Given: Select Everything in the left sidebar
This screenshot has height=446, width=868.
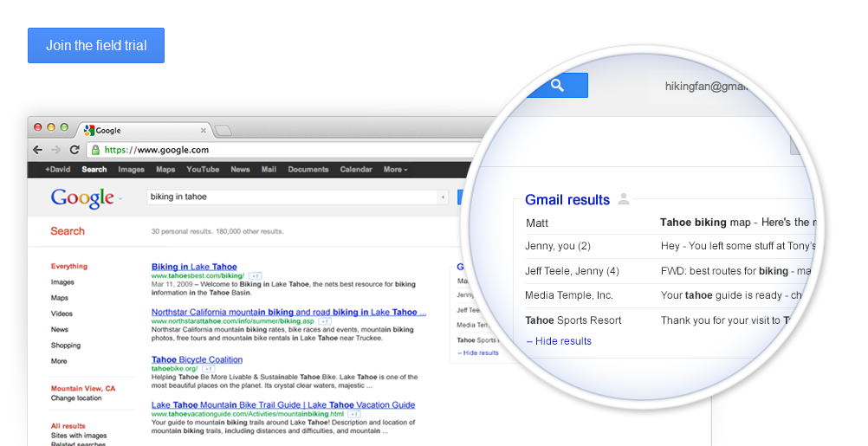Looking at the screenshot, I should [x=69, y=266].
